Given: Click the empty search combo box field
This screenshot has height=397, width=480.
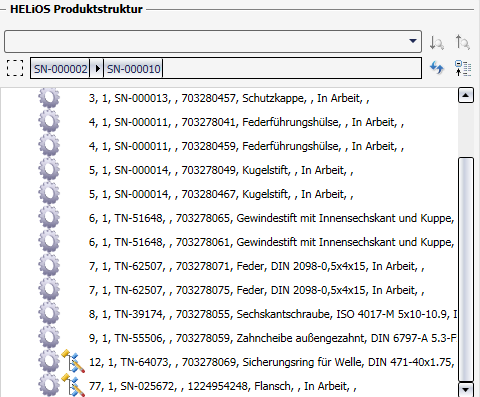Looking at the screenshot, I should (213, 41).
